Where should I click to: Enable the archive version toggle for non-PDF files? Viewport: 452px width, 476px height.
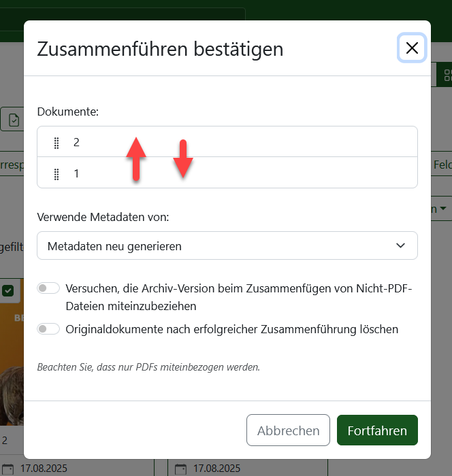point(48,288)
